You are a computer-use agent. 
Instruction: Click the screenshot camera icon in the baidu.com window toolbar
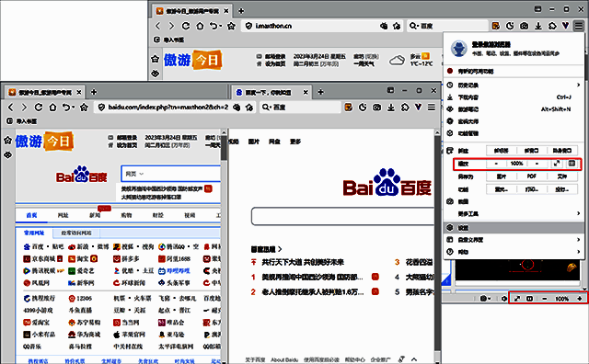click(376, 108)
